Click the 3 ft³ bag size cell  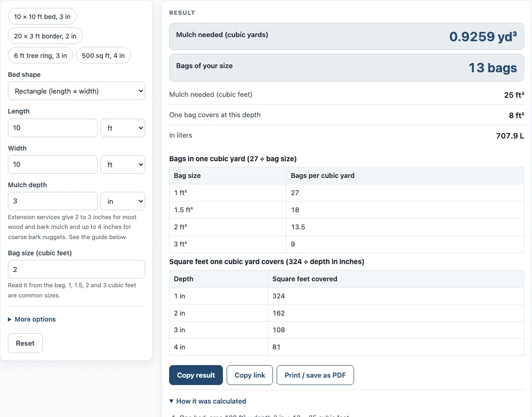point(228,244)
